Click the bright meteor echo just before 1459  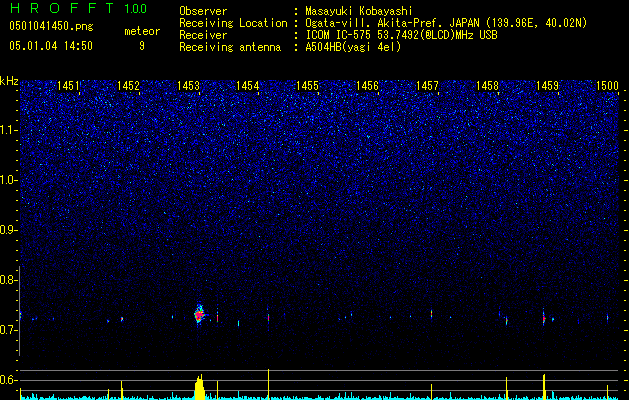coord(544,319)
